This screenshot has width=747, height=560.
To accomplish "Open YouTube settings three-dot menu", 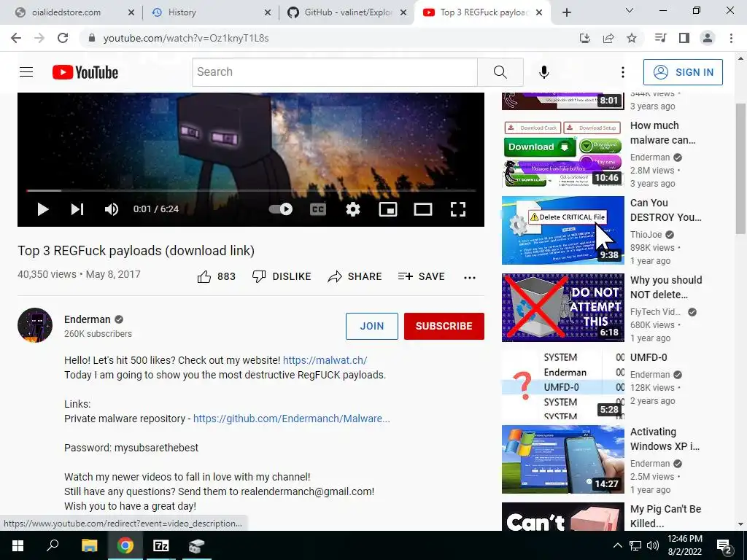I will point(623,72).
